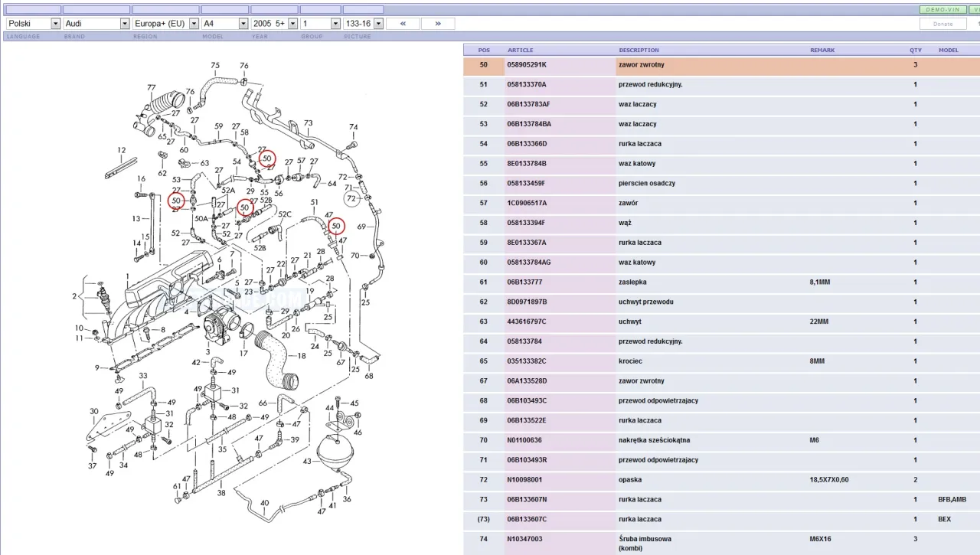980x555 pixels.
Task: Click callout 43 on the vacuum reservoir
Action: tap(307, 462)
